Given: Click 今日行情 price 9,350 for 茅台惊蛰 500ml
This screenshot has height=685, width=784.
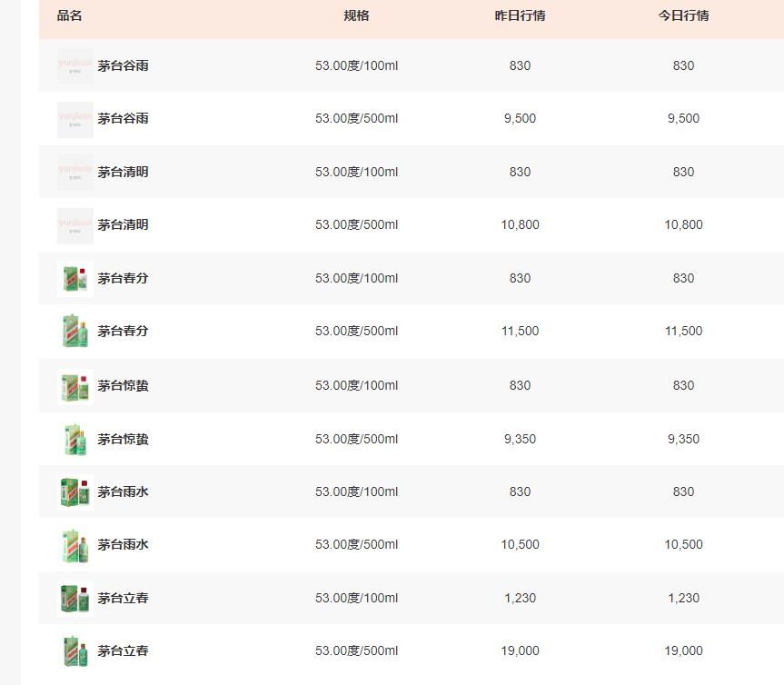Looking at the screenshot, I should [683, 439].
